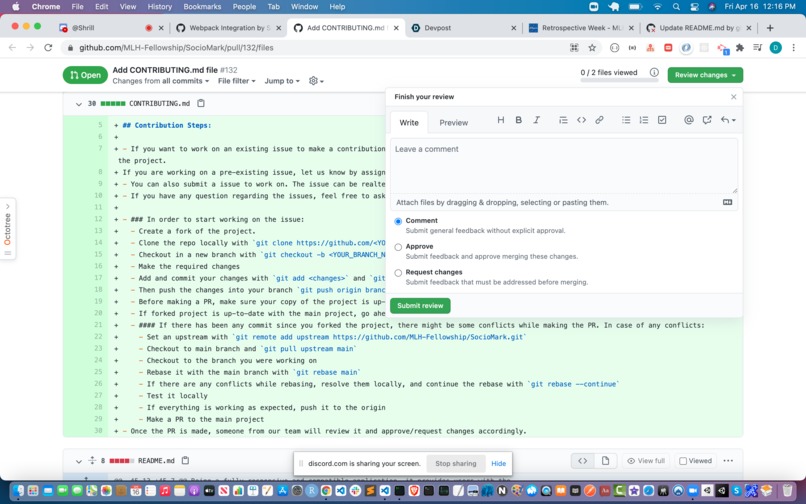Viewport: 806px width, 504px height.
Task: View full README.md file
Action: click(646, 461)
